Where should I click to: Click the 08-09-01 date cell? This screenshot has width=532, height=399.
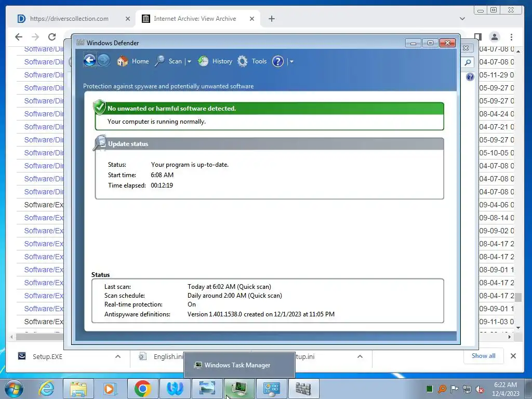496,270
